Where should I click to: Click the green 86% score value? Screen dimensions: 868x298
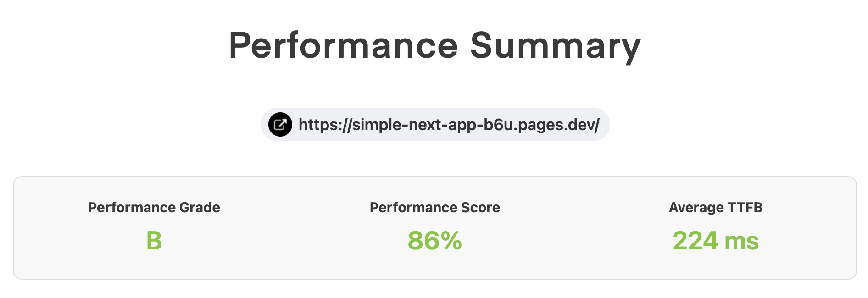click(434, 241)
